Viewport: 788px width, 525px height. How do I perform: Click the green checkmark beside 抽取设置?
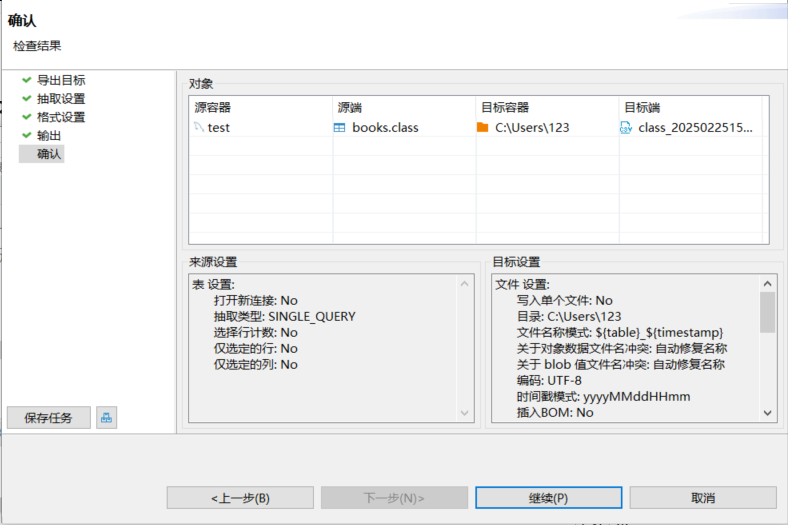(26, 98)
